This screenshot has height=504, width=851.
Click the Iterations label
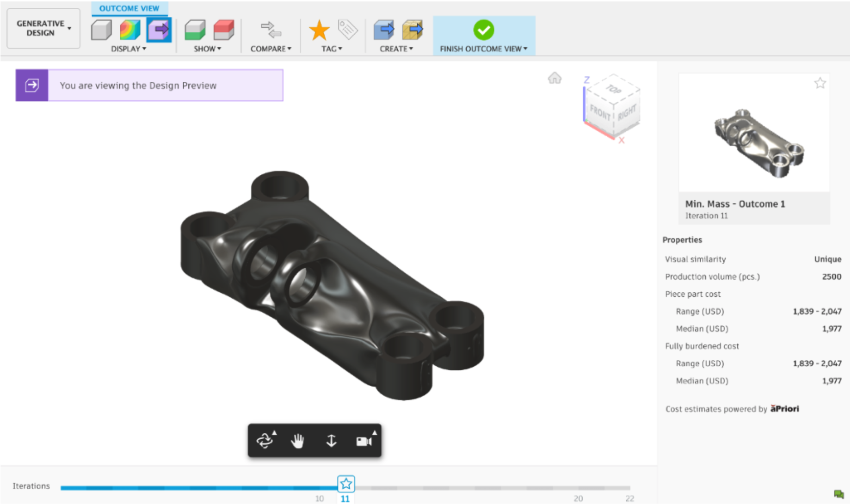point(31,486)
